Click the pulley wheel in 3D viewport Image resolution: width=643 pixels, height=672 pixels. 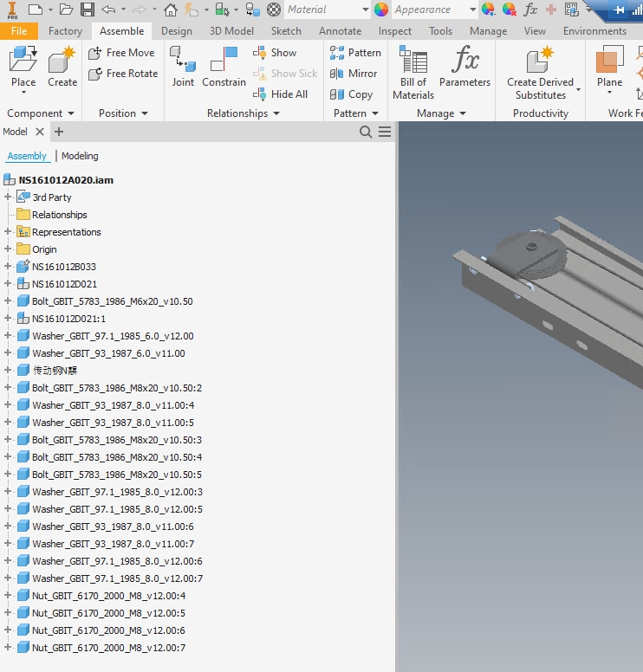point(532,255)
